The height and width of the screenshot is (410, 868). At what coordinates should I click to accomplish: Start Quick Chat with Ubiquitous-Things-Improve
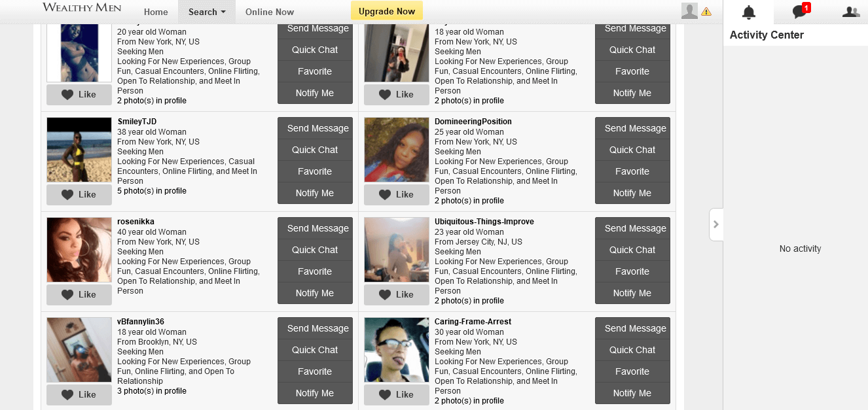click(632, 250)
